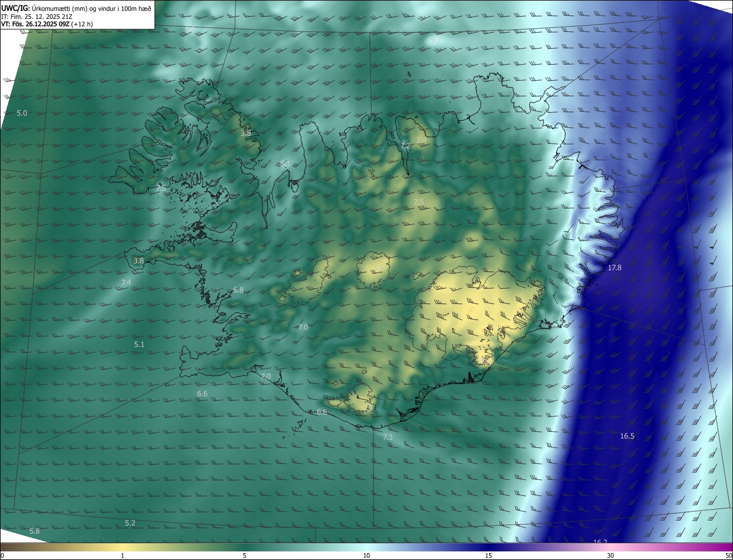Click the 5 tick on the color scale

tap(245, 556)
